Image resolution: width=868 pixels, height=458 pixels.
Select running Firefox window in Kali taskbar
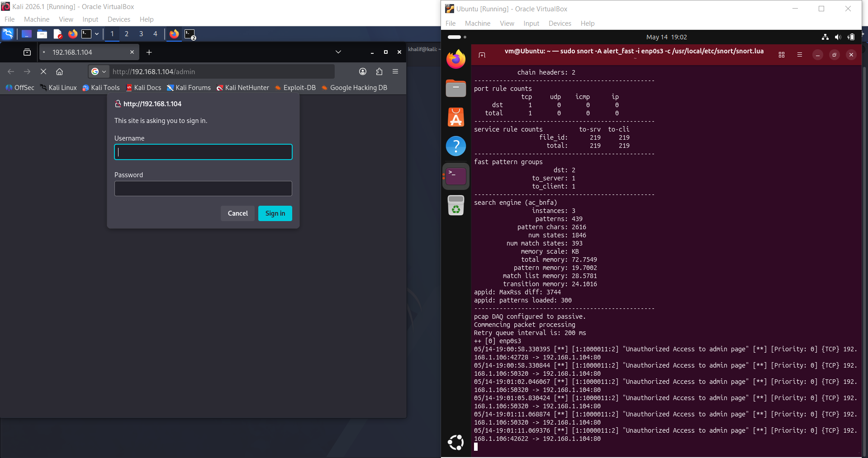174,34
